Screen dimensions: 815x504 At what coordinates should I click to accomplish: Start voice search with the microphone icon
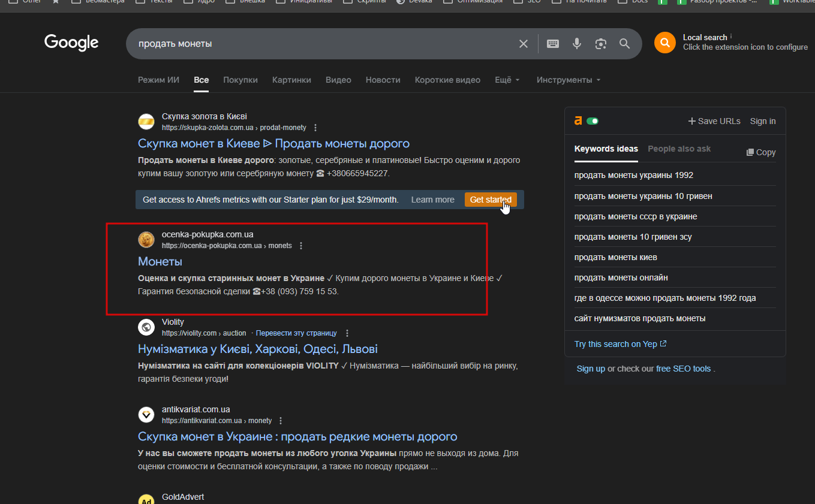[x=577, y=44]
